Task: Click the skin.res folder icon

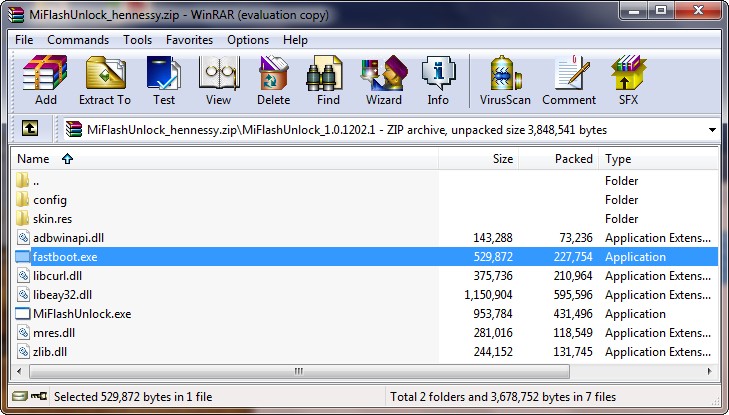Action: tap(22, 218)
